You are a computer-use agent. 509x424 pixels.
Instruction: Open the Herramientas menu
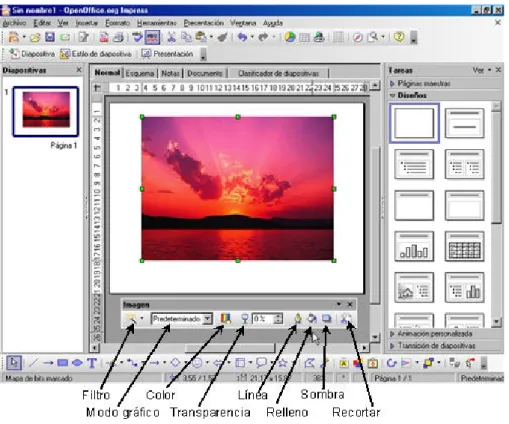pyautogui.click(x=156, y=23)
